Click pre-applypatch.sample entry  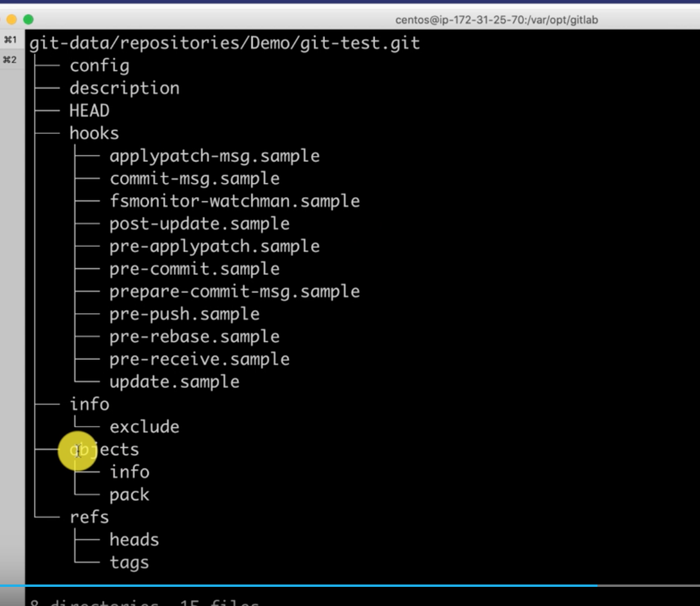[215, 246]
